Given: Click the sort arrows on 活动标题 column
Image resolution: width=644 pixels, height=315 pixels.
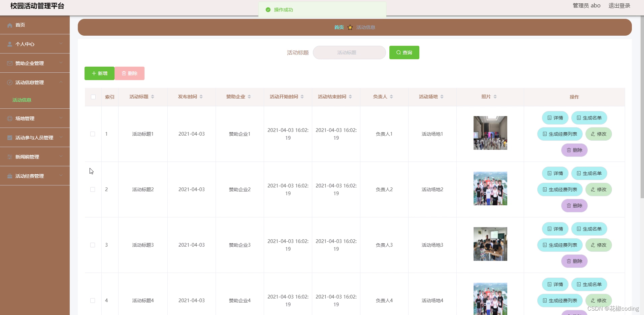Looking at the screenshot, I should 153,97.
